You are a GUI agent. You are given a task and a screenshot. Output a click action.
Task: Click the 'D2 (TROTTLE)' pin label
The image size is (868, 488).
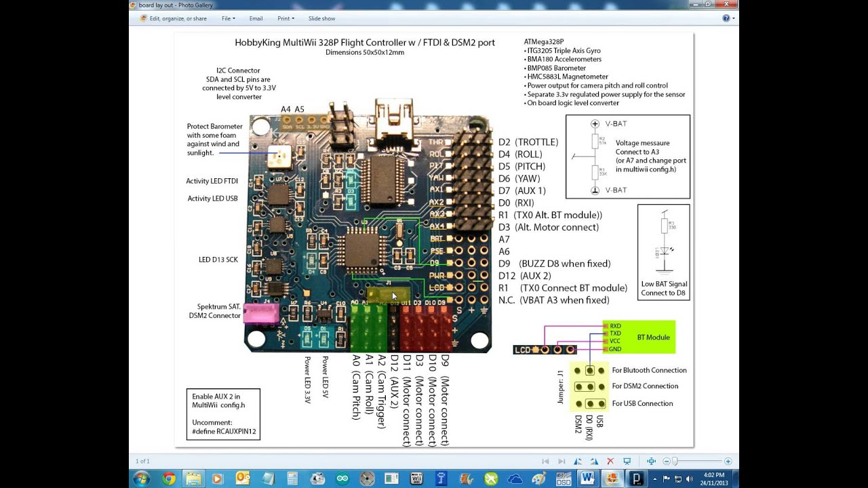528,142
